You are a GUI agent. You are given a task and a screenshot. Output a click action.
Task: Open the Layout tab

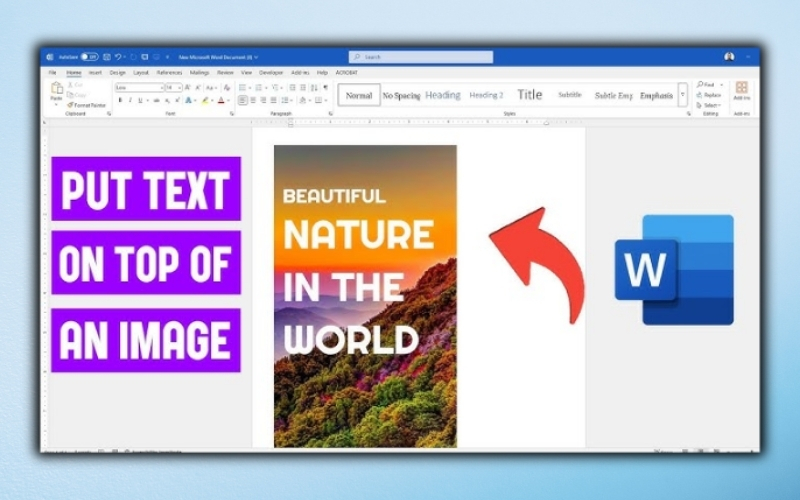click(141, 73)
